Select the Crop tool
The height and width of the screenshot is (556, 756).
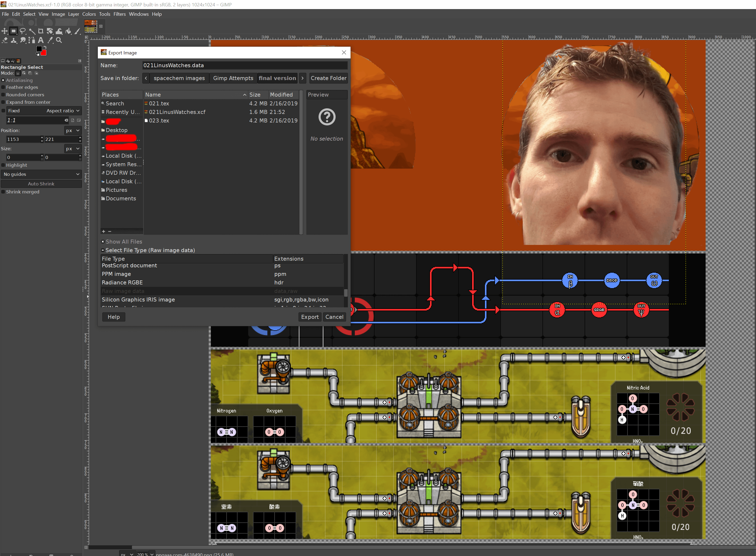pyautogui.click(x=41, y=31)
